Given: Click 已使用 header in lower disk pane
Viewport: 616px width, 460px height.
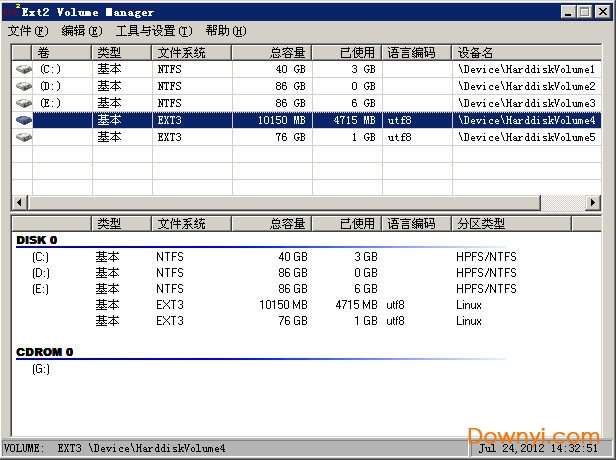Looking at the screenshot, I should pos(346,224).
